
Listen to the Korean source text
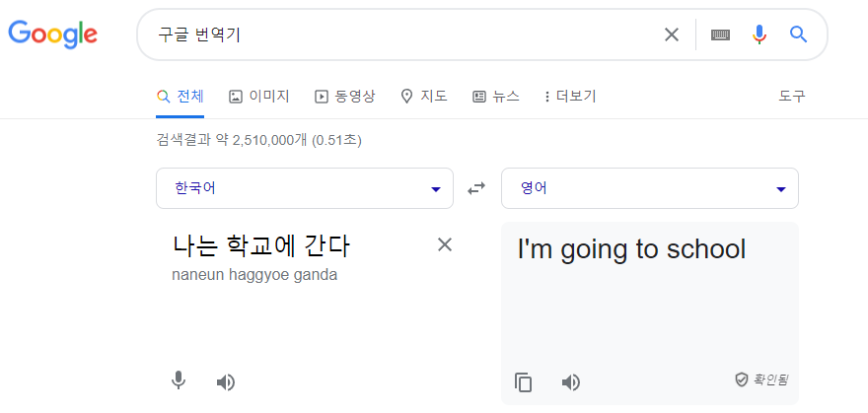[x=226, y=382]
